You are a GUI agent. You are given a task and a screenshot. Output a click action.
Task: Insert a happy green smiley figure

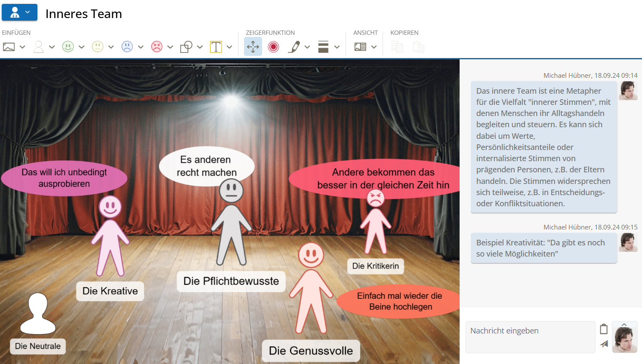point(68,47)
